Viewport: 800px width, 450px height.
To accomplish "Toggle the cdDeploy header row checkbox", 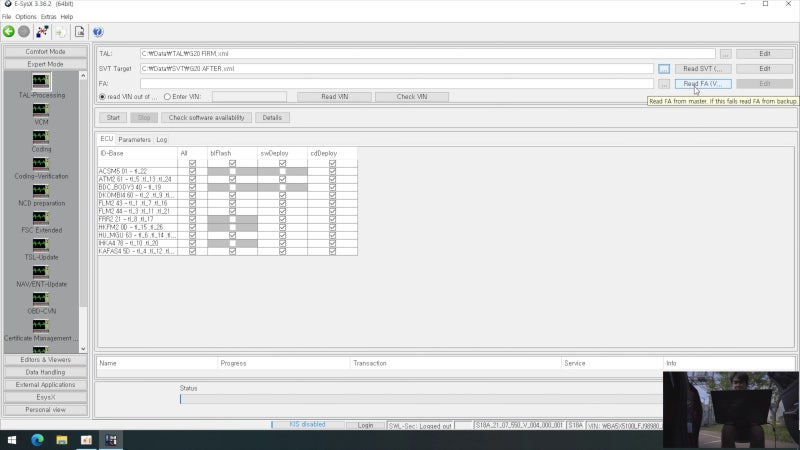I will [x=332, y=163].
